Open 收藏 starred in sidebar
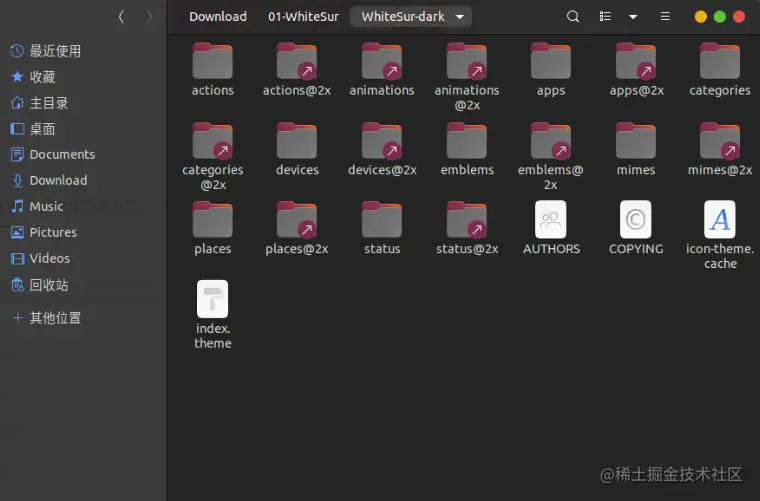This screenshot has width=760, height=501. click(33, 77)
